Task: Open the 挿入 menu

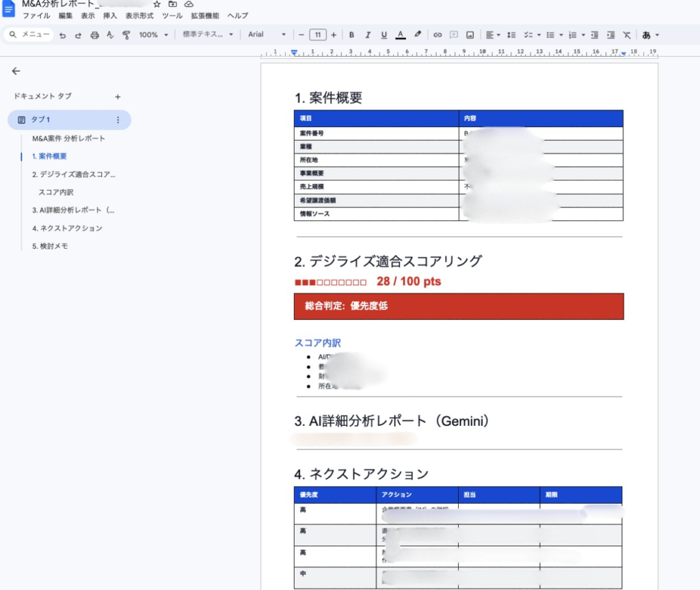Action: 109,16
